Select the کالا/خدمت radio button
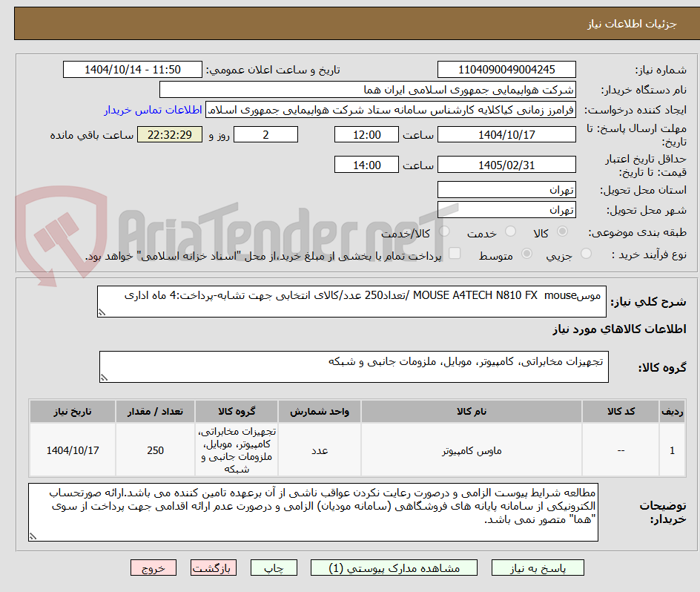 click(x=443, y=231)
